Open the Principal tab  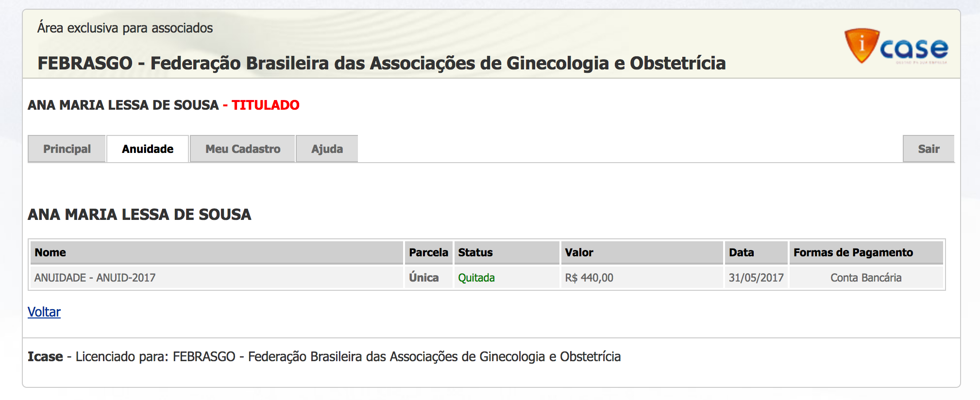tap(67, 149)
